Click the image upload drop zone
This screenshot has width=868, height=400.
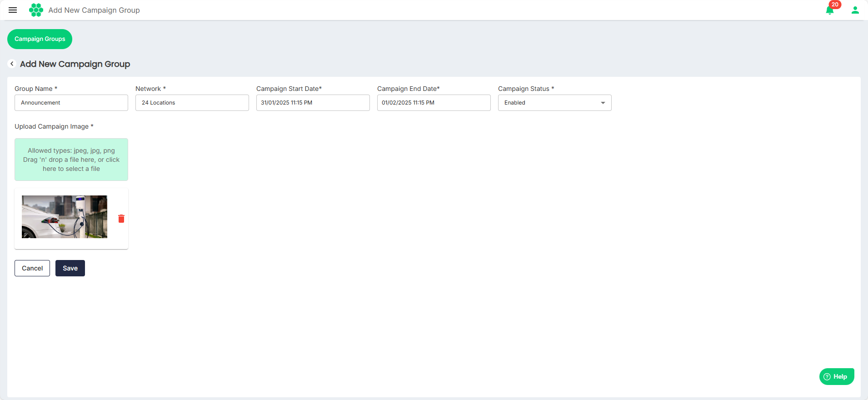(71, 160)
